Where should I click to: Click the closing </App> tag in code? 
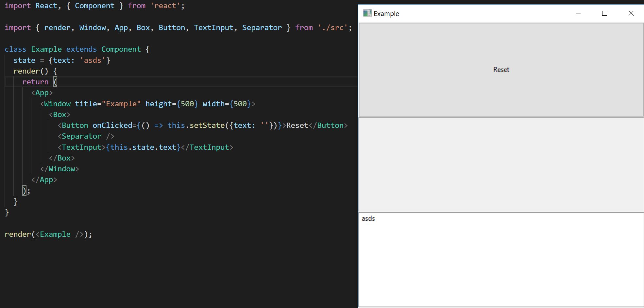point(44,180)
